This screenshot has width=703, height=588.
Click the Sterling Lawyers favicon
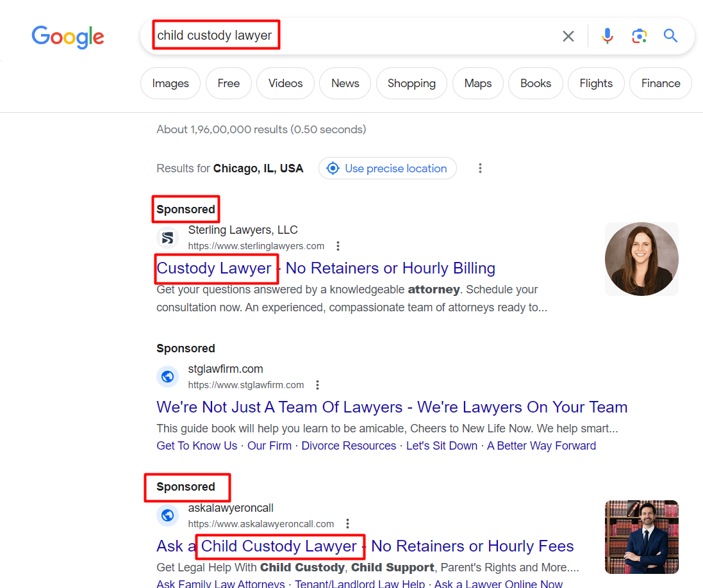point(168,238)
